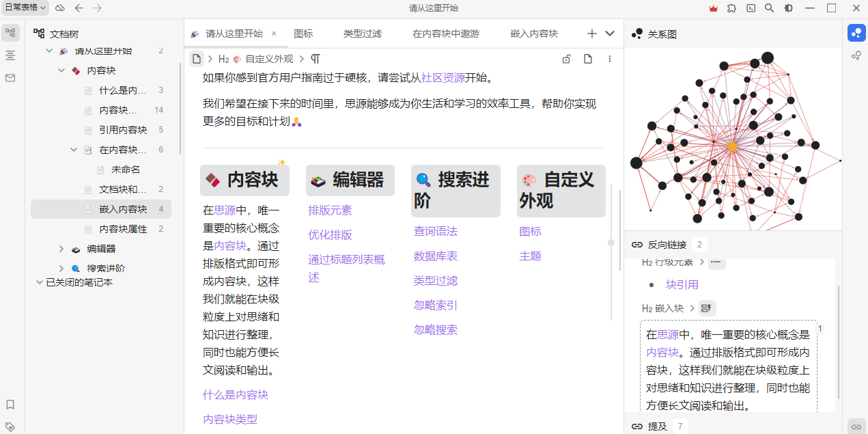Open the inbox envelope dock icon
The image size is (868, 434).
click(x=10, y=78)
